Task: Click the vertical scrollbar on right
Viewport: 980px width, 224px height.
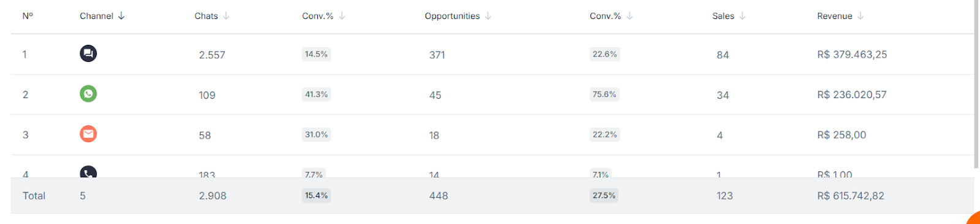Action: (977, 84)
